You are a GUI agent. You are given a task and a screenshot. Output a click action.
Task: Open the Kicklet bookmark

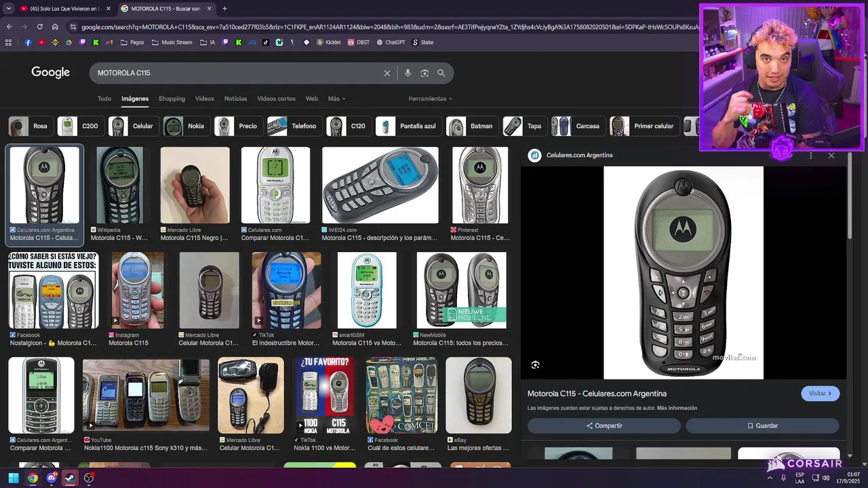point(329,42)
